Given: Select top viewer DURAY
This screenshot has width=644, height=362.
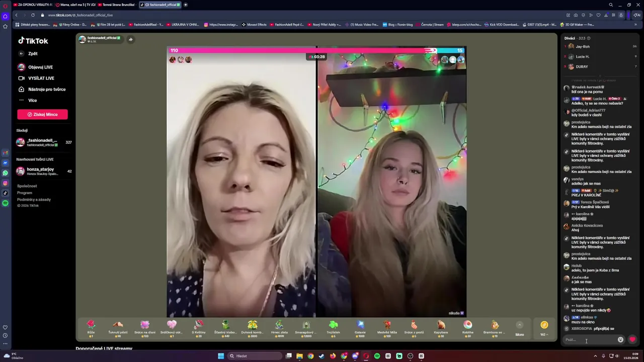Looking at the screenshot, I should 601,66.
